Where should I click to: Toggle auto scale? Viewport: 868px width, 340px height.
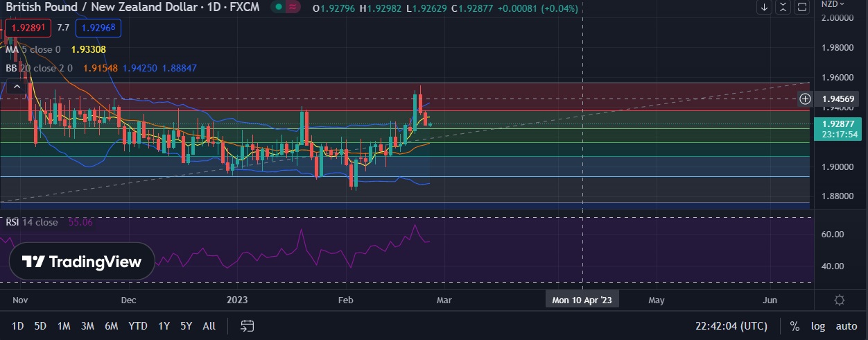coord(847,326)
